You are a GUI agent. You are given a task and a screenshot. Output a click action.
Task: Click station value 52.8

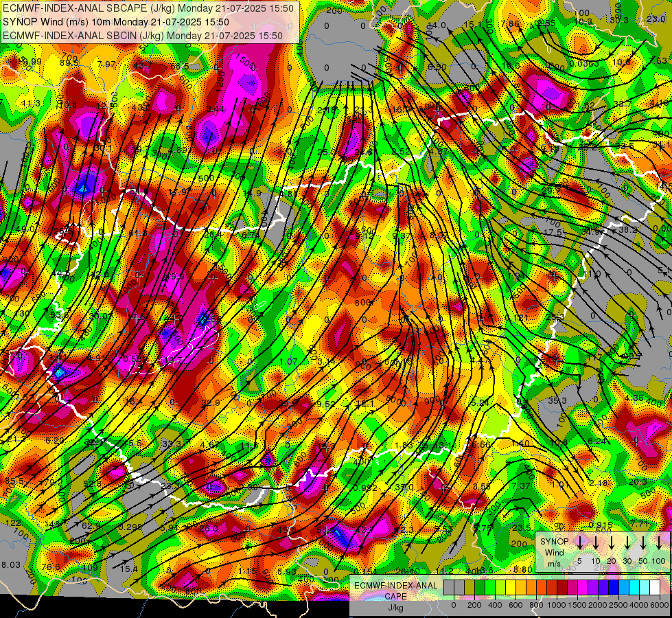click(x=92, y=484)
